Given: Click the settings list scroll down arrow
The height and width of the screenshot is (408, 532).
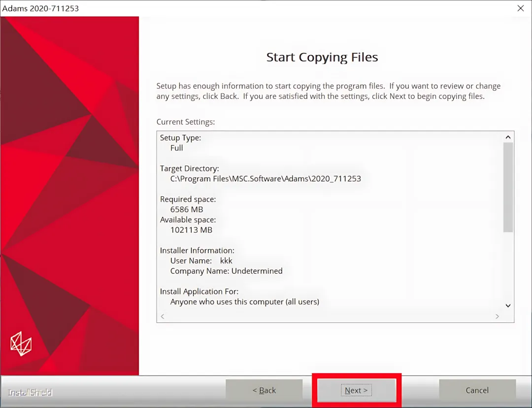Looking at the screenshot, I should [508, 306].
